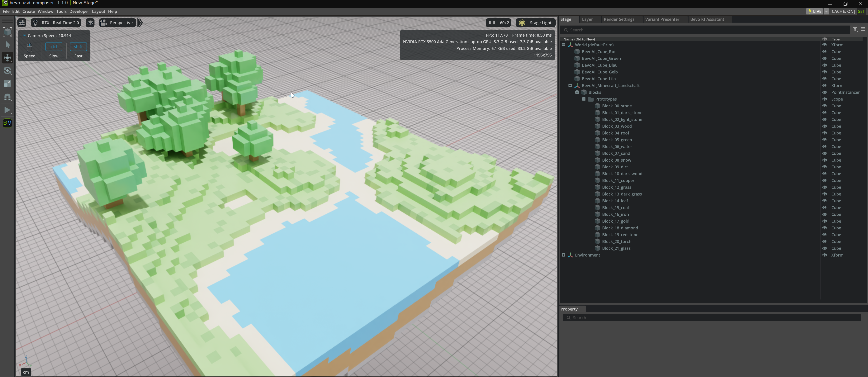The height and width of the screenshot is (377, 868).
Task: Open the Bevo KI Assistant tab
Action: click(x=707, y=19)
